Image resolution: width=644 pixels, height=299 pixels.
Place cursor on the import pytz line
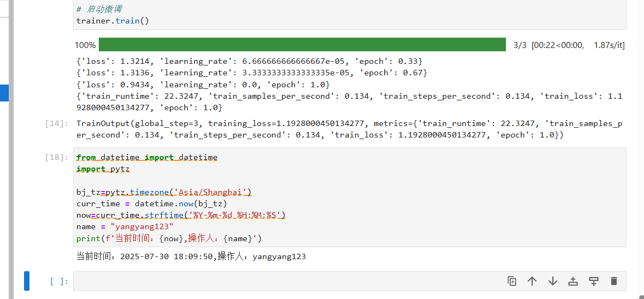point(103,169)
